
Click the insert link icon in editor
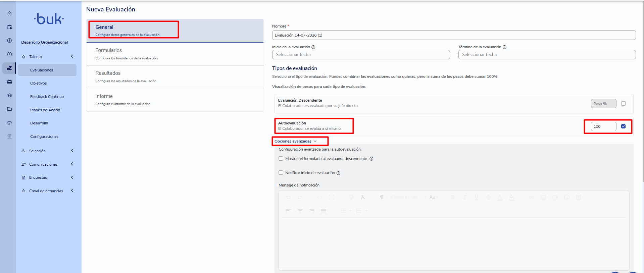532,197
